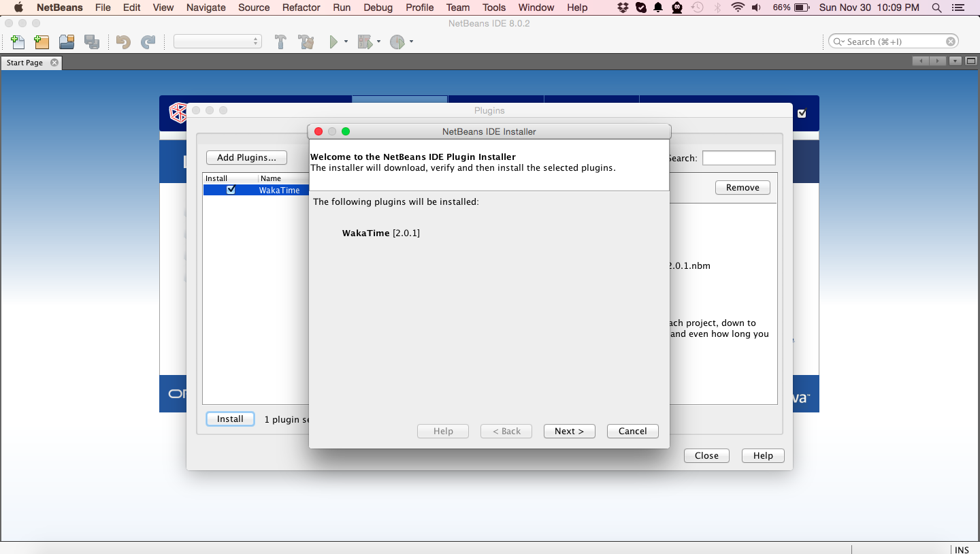Uncheck the WakaTime install checkbox

pyautogui.click(x=231, y=190)
